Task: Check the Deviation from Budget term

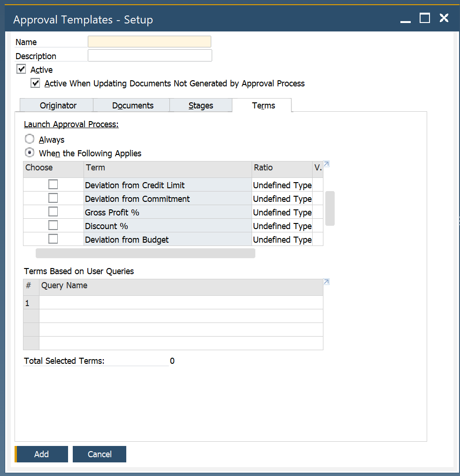Action: pos(53,239)
